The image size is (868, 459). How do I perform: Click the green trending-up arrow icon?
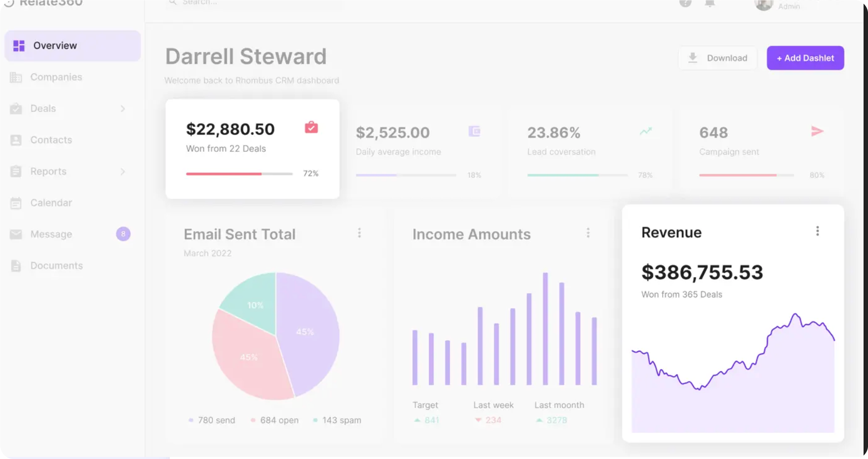click(x=646, y=131)
